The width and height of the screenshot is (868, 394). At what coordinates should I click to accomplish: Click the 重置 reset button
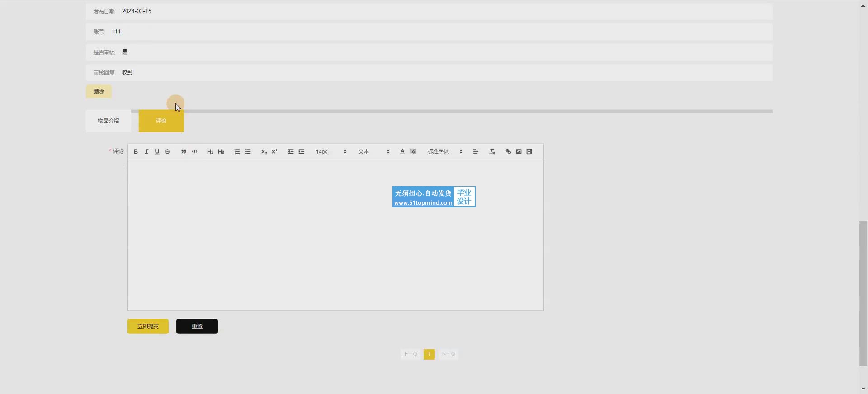(197, 326)
